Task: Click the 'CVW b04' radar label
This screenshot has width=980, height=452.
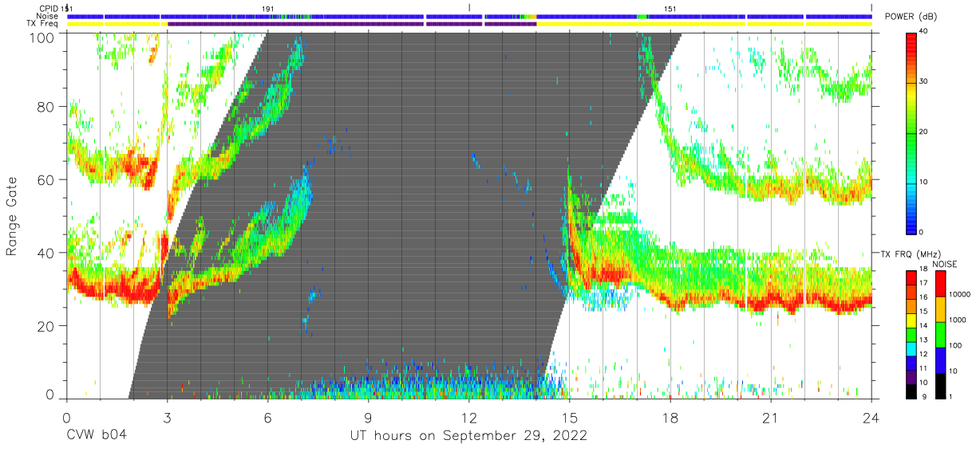Action: tap(97, 436)
